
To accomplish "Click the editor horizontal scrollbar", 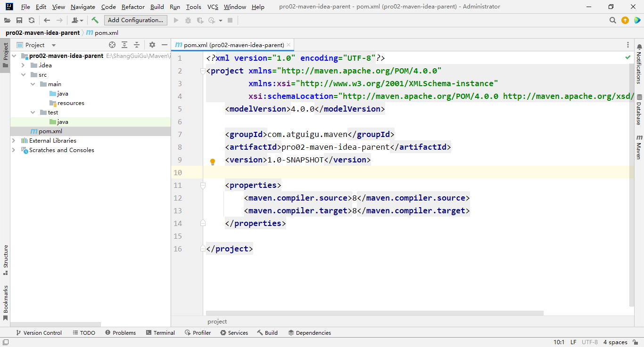I will pos(374,313).
